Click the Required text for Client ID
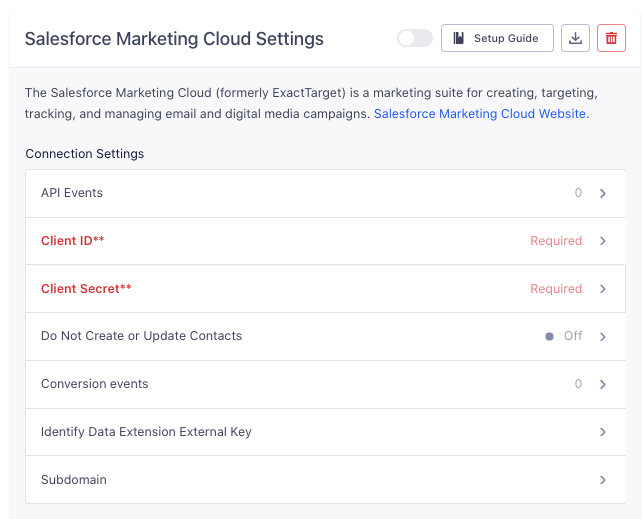Viewport: 642px width, 519px height. 556,241
